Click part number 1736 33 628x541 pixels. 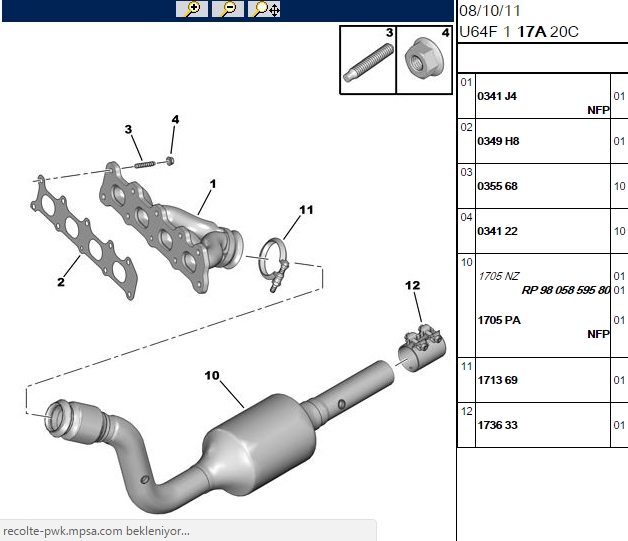[x=497, y=425]
